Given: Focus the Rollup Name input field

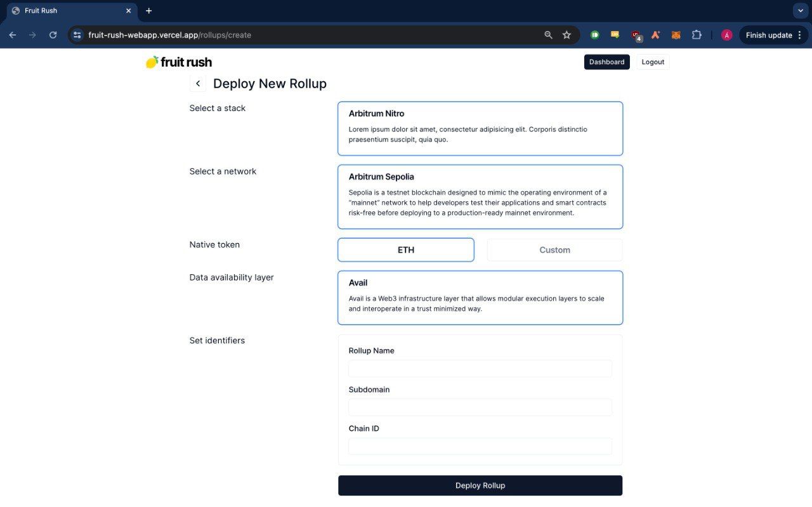Looking at the screenshot, I should point(480,369).
